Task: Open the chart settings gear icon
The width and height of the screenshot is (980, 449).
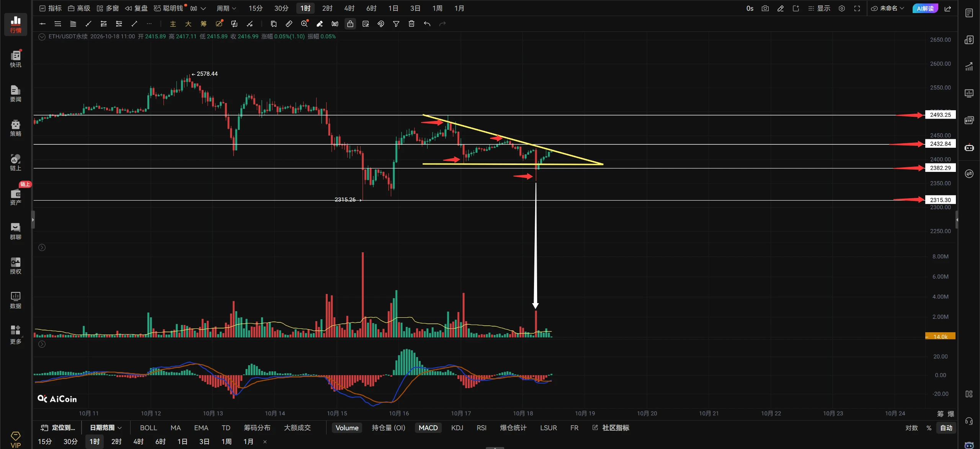Action: tap(842, 8)
